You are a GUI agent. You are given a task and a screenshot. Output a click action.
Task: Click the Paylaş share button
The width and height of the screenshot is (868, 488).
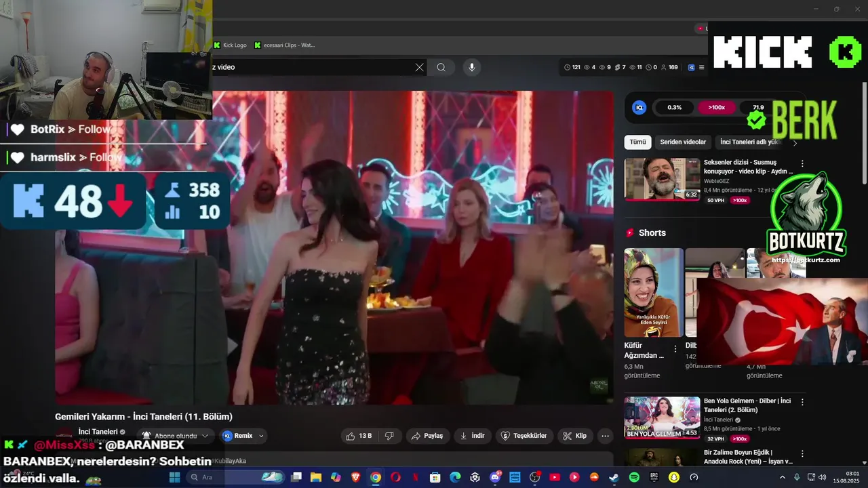coord(427,436)
